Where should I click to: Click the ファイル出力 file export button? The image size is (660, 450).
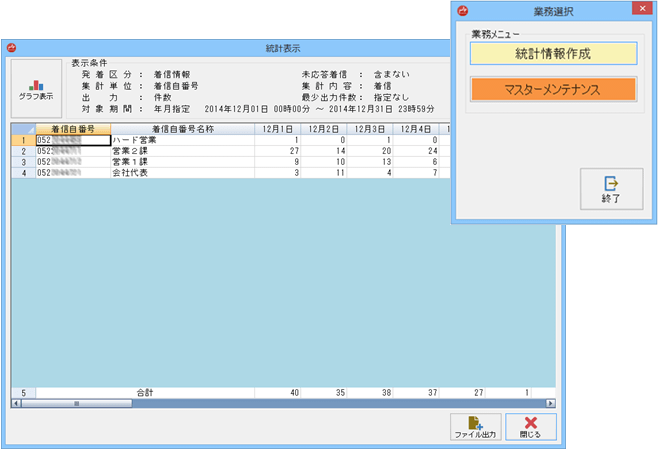476,427
